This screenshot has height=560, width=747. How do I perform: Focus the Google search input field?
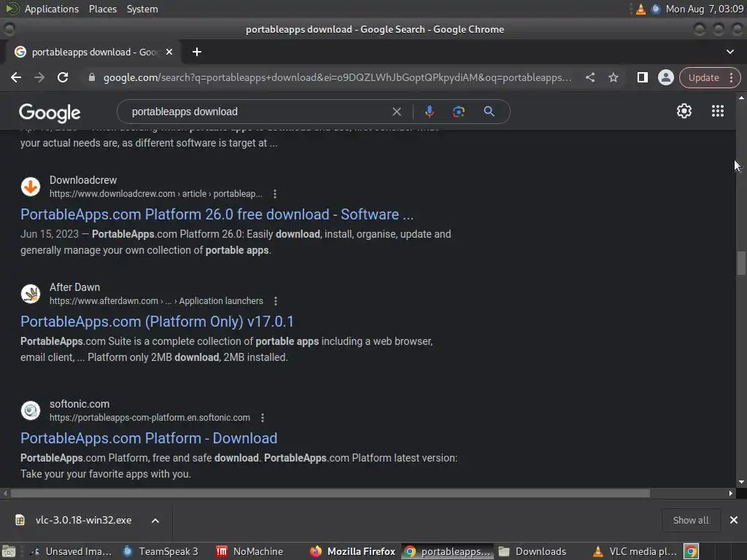[x=258, y=112]
